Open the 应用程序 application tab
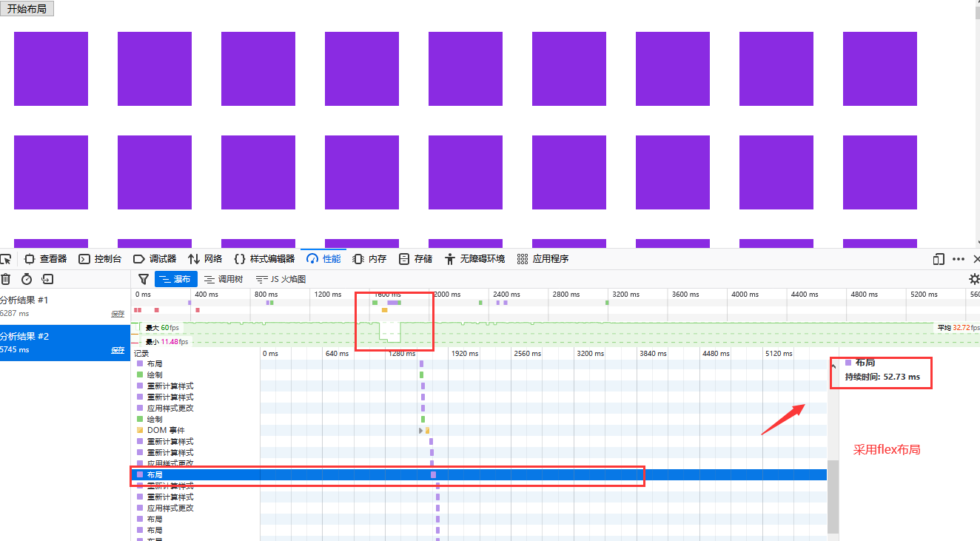The width and height of the screenshot is (980, 541). (x=543, y=259)
